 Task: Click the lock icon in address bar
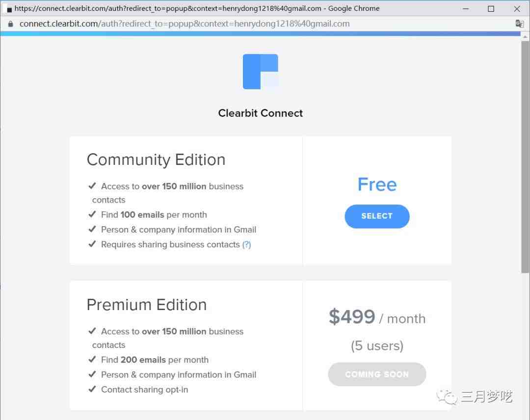click(x=10, y=24)
